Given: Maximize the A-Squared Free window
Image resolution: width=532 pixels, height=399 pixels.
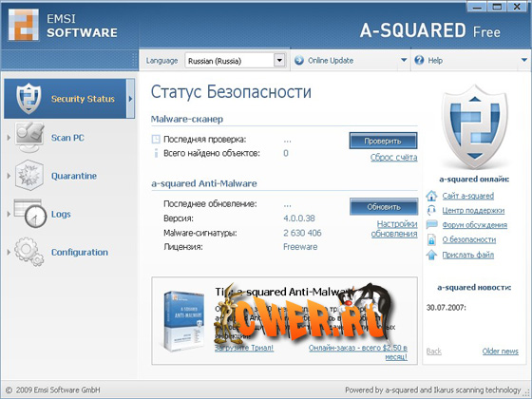Looking at the screenshot, I should tap(497, 7).
